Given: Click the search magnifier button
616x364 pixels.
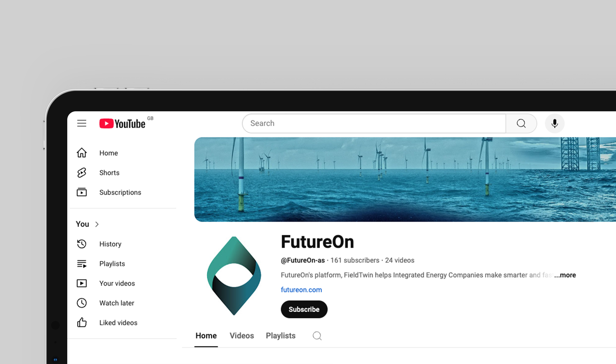Looking at the screenshot, I should click(521, 123).
